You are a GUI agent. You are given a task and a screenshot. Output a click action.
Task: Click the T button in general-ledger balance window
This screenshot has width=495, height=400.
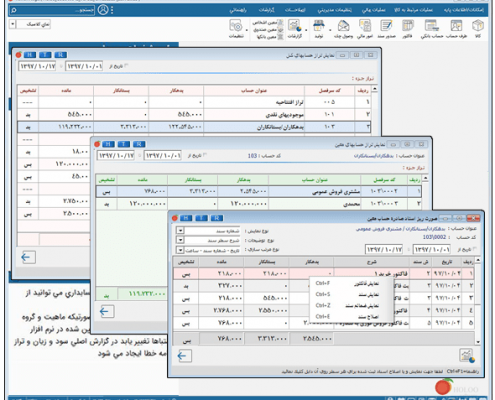pyautogui.click(x=45, y=55)
